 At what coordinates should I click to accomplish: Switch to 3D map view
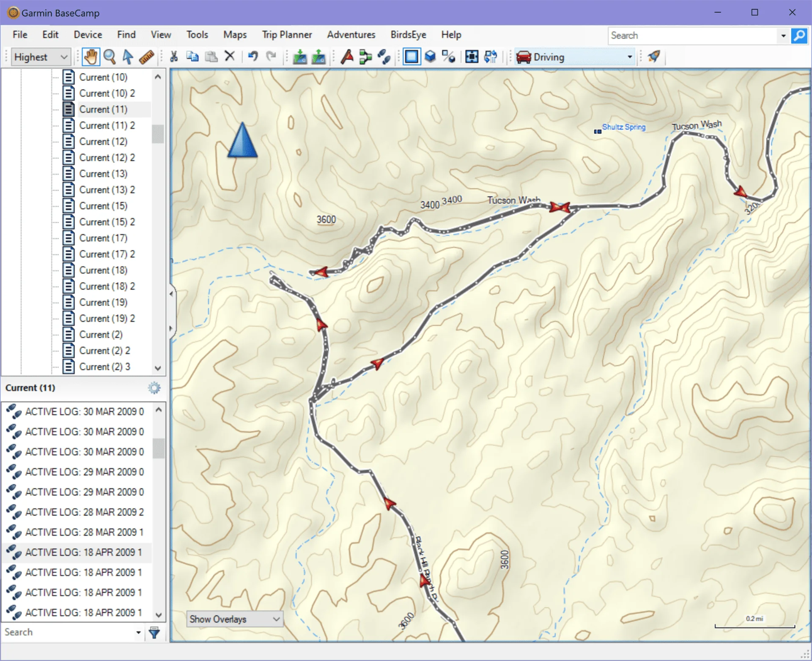coord(430,57)
